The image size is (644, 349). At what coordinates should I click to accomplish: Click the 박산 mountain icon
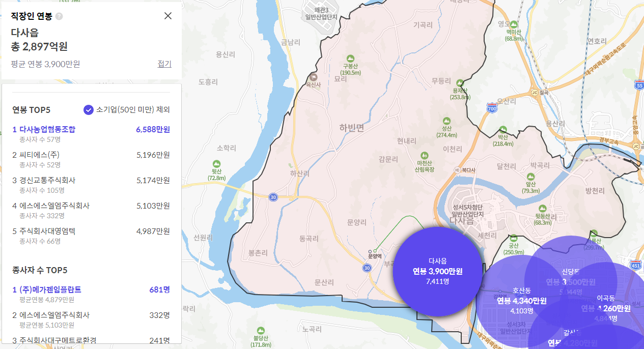tap(503, 129)
